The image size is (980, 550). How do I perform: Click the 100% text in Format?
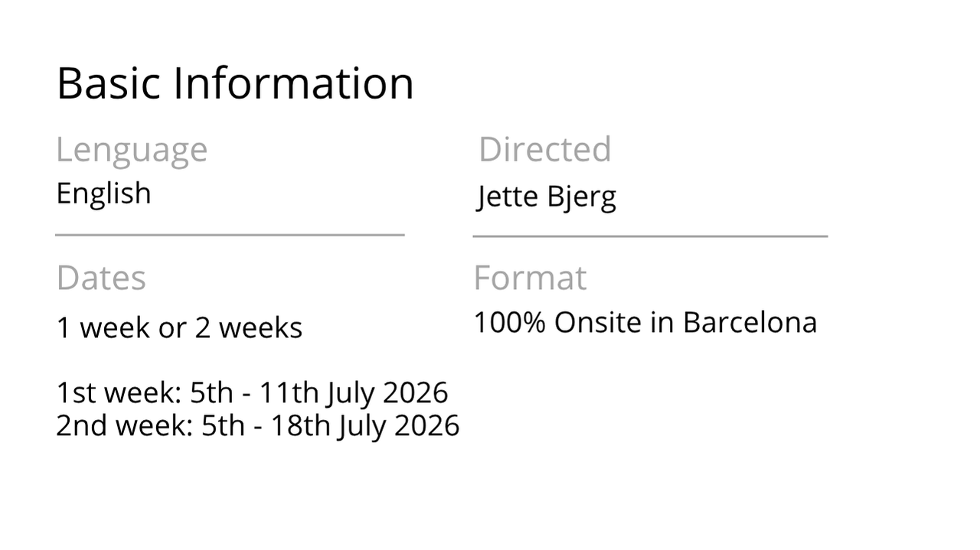coord(509,322)
